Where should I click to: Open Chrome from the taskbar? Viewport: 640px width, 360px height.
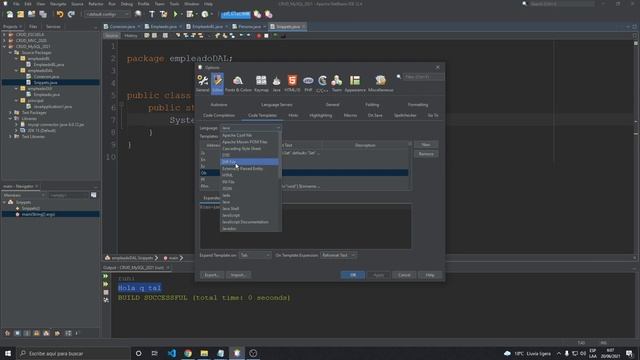pos(188,353)
